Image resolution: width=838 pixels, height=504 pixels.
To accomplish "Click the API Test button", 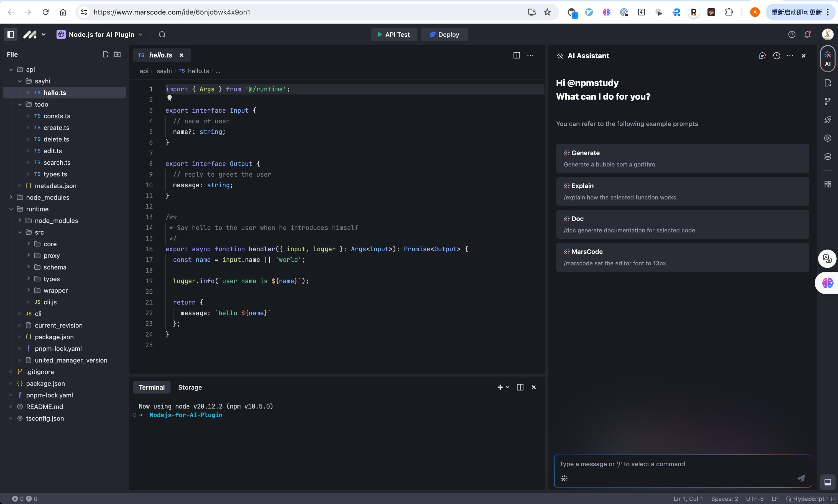I will point(394,34).
